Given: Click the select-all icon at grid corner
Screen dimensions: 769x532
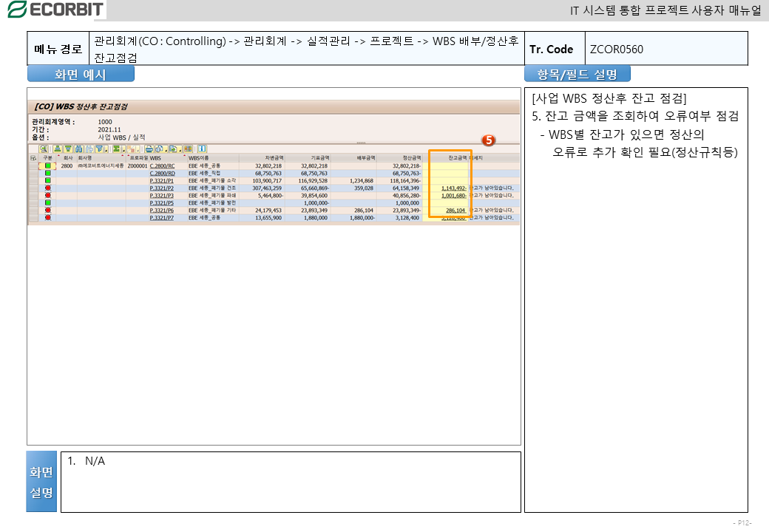Looking at the screenshot, I should [x=33, y=158].
